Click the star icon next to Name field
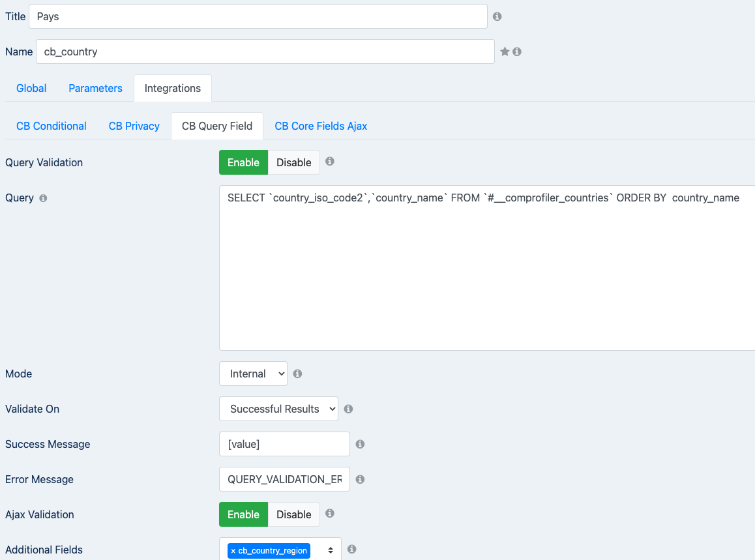 point(505,52)
